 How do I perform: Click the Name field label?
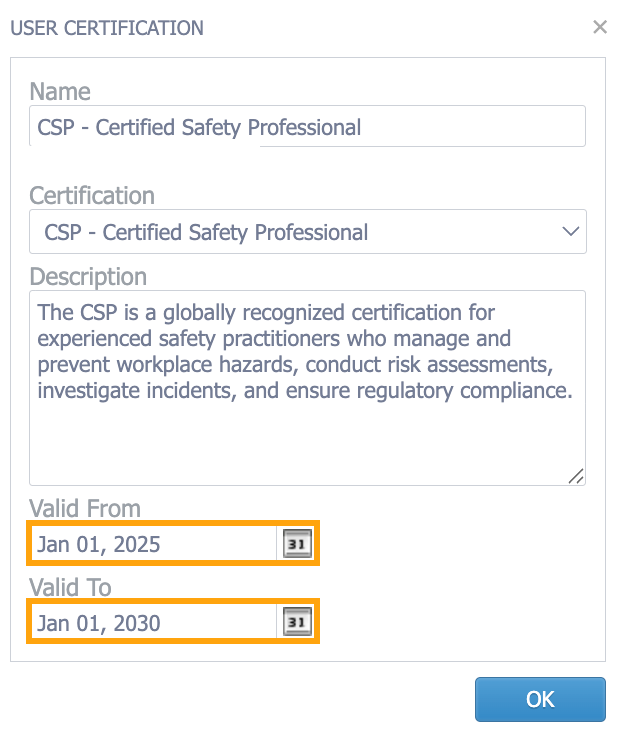point(60,92)
